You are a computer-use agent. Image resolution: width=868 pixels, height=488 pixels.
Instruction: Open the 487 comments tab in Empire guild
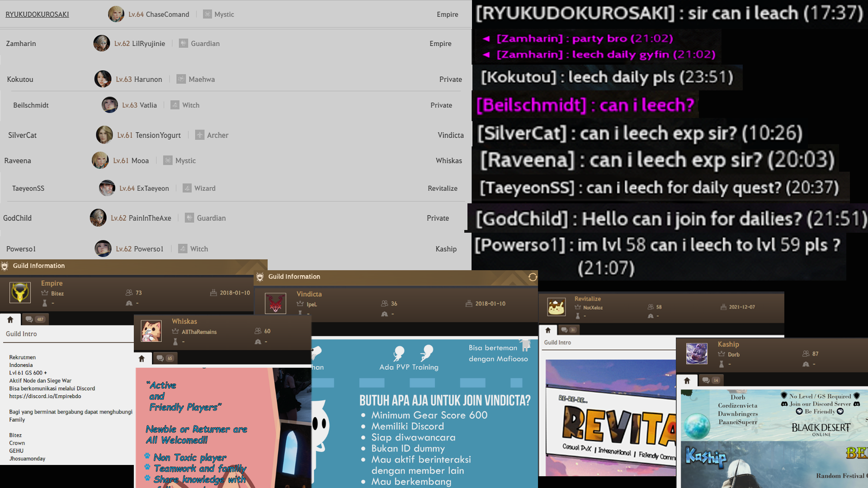(x=35, y=319)
